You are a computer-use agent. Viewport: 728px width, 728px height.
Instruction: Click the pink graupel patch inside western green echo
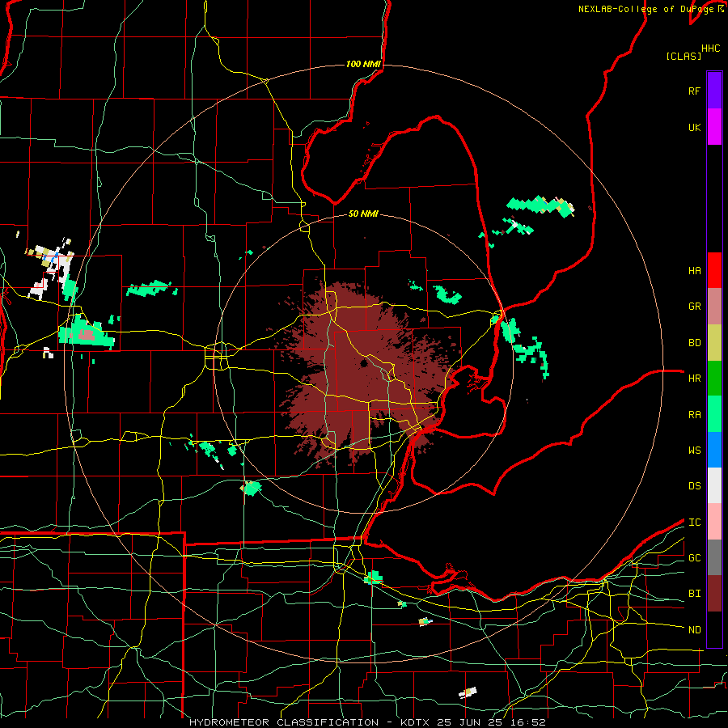coord(87,335)
